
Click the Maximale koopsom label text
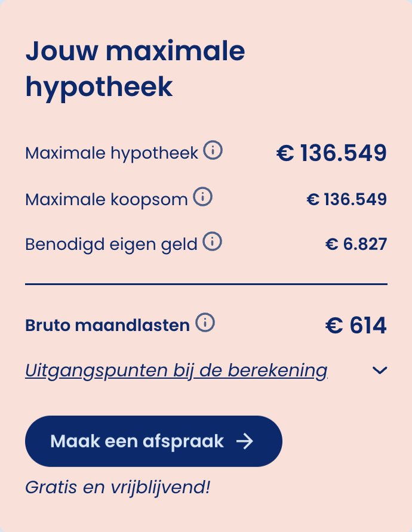(x=106, y=199)
